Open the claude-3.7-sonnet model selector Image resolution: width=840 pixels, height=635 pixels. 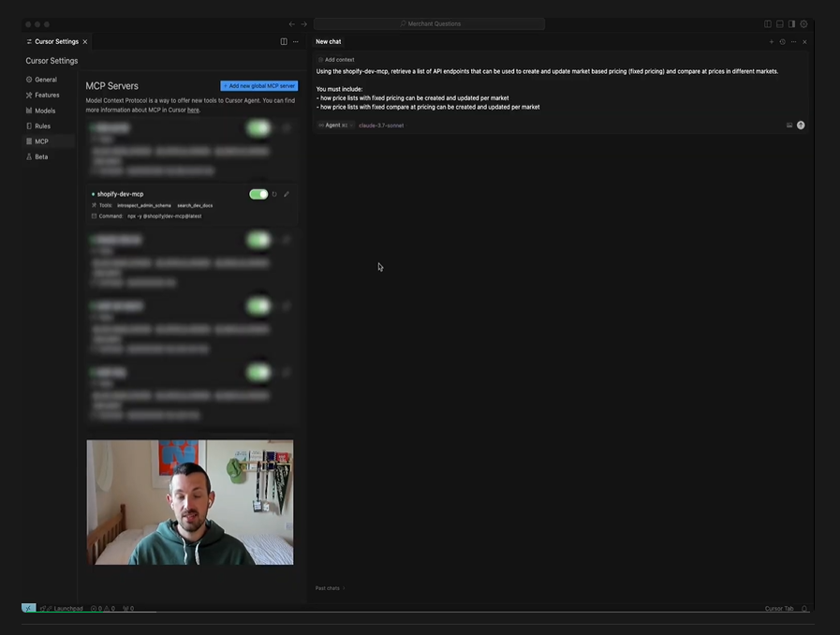pos(381,125)
